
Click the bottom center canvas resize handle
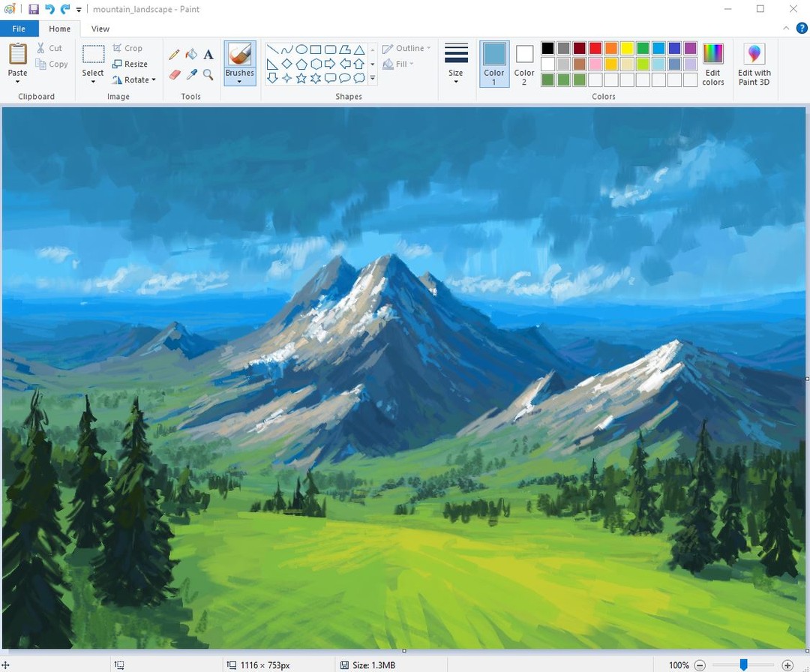click(404, 651)
